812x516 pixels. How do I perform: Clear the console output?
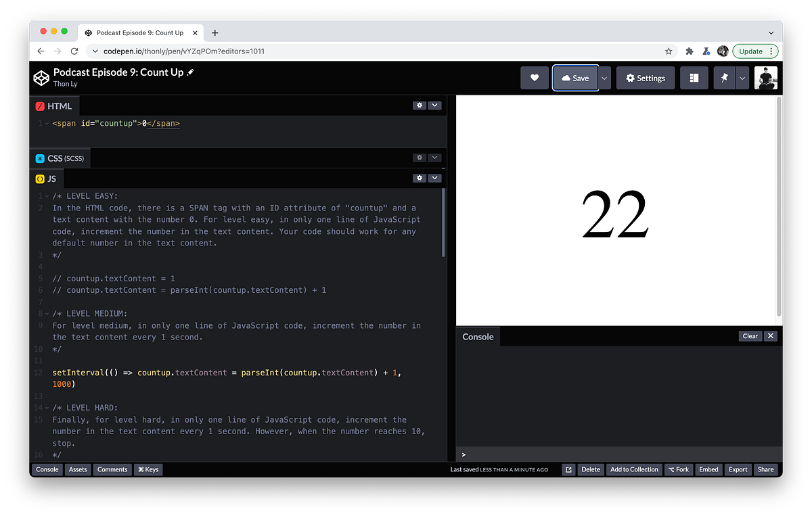[750, 335]
